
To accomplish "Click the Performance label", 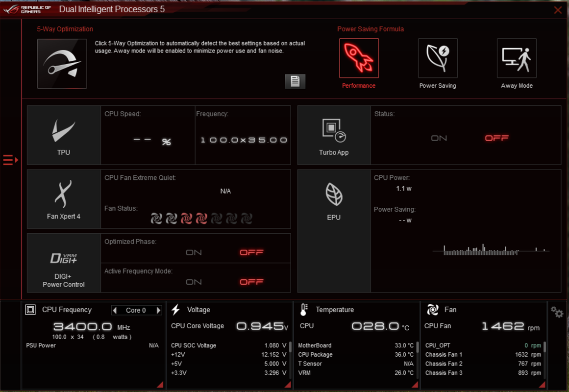I will 359,86.
